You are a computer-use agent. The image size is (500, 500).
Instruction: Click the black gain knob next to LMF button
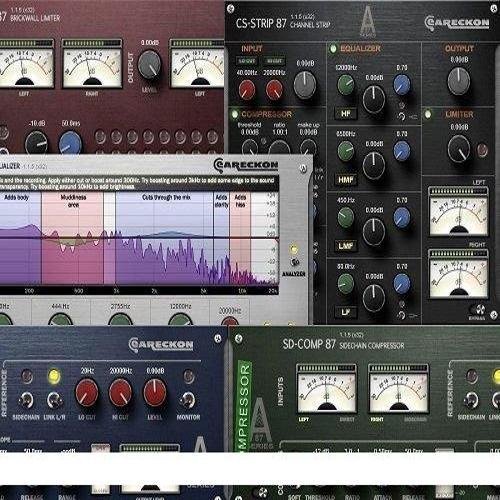click(374, 231)
